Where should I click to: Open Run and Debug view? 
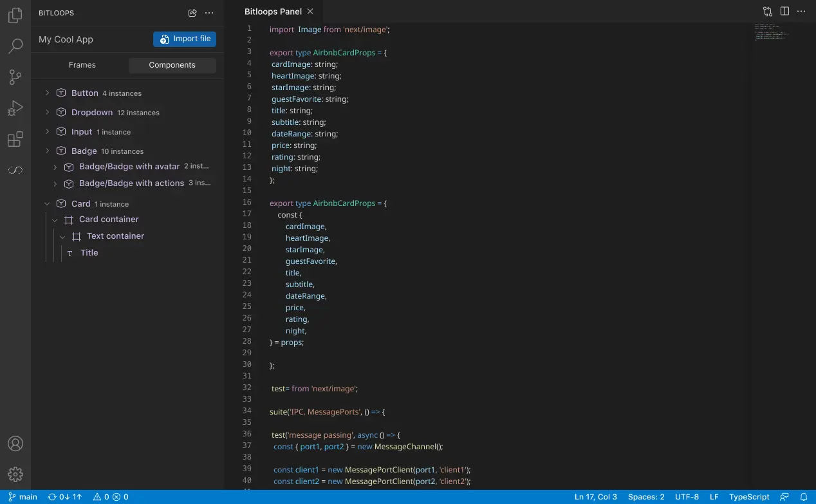coord(15,109)
